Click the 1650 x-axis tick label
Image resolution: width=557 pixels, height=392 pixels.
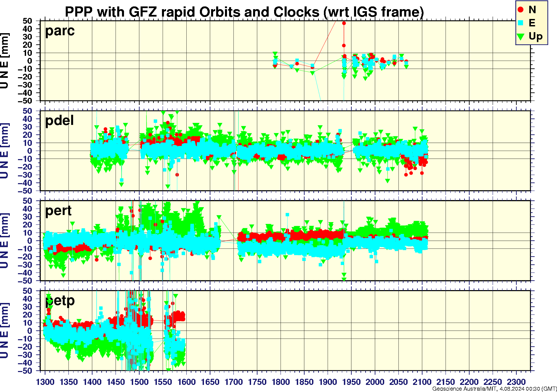click(x=210, y=382)
